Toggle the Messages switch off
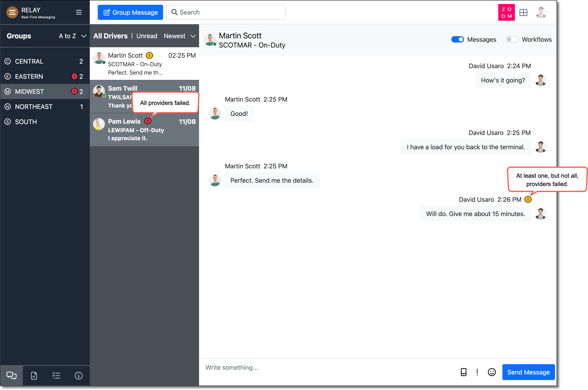The width and height of the screenshot is (588, 390). click(457, 40)
